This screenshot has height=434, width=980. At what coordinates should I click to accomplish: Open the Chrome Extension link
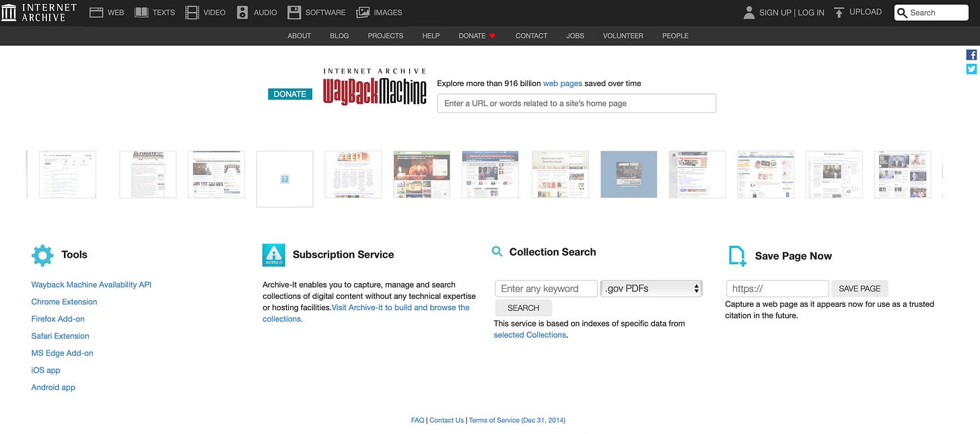click(x=65, y=302)
